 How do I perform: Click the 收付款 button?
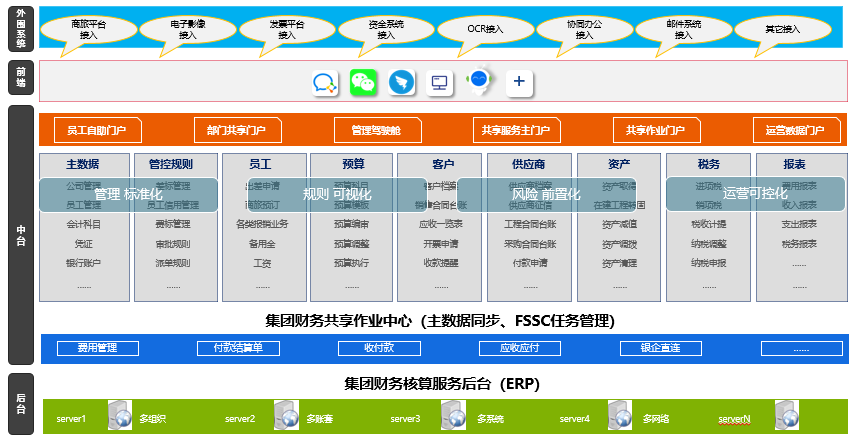(379, 348)
